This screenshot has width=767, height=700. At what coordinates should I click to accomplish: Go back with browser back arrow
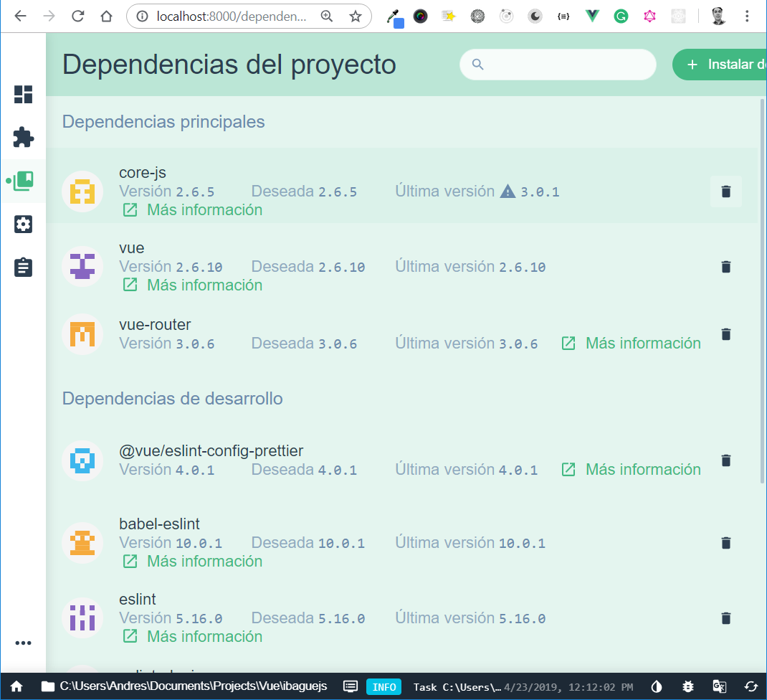pyautogui.click(x=20, y=16)
